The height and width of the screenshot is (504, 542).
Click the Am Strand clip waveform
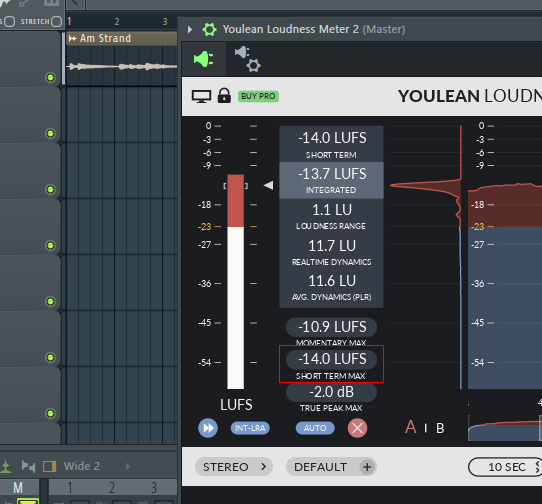tap(122, 66)
